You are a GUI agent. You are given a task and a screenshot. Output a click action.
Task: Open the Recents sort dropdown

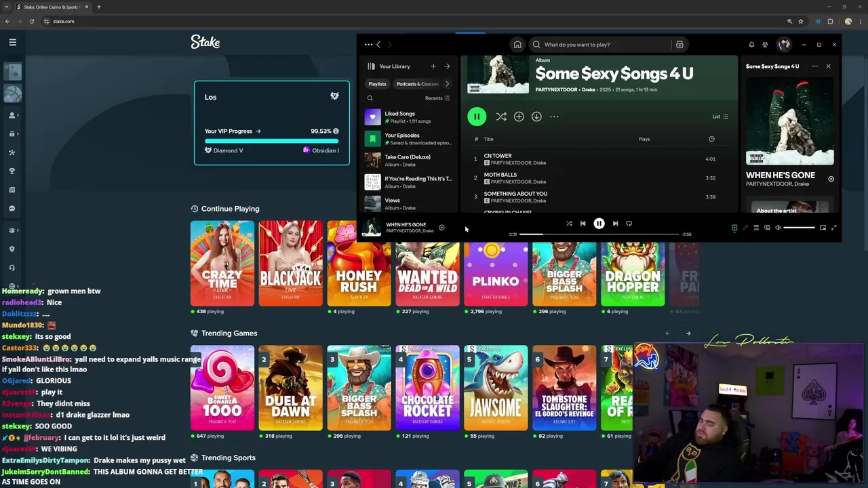coord(437,98)
